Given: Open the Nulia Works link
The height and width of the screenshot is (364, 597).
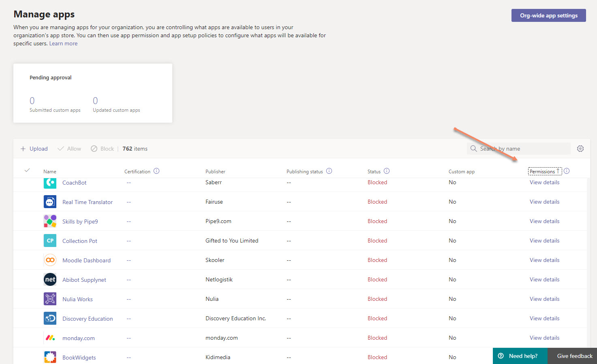Looking at the screenshot, I should (77, 299).
